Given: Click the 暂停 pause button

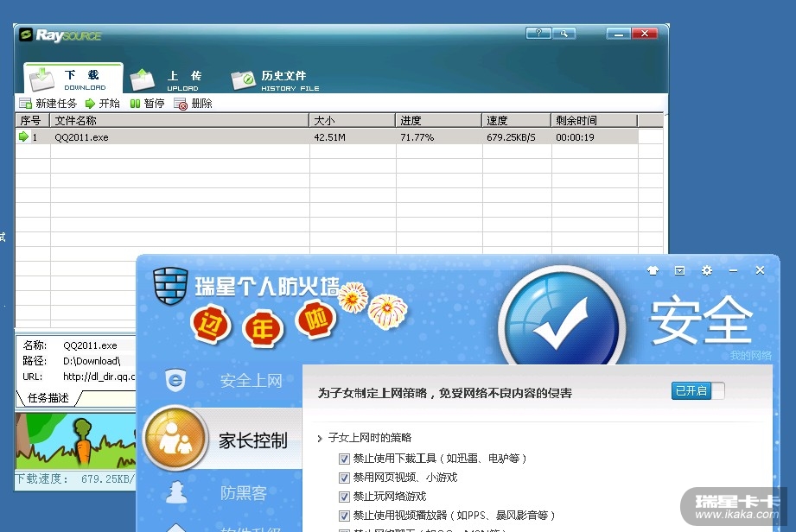Looking at the screenshot, I should tap(147, 104).
